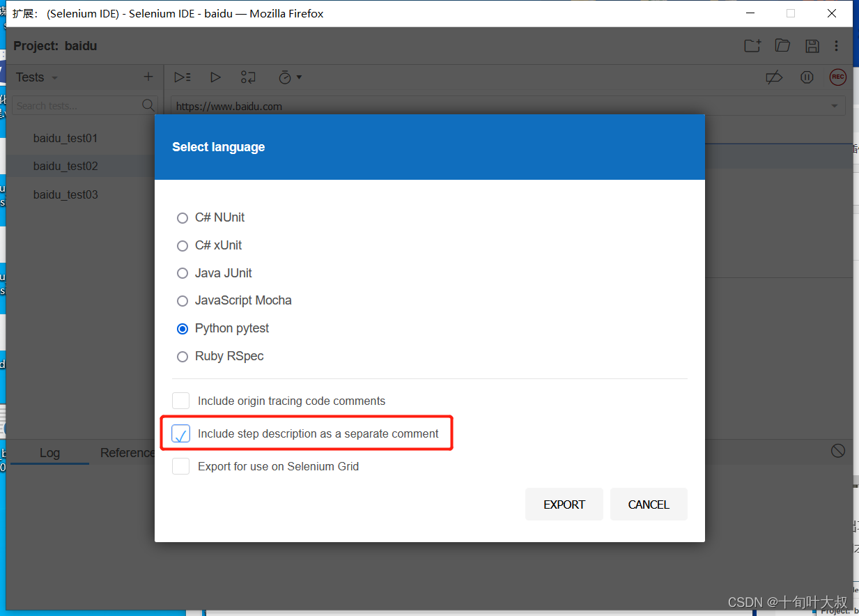Image resolution: width=859 pixels, height=616 pixels.
Task: Disable breakpoints icon
Action: pyautogui.click(x=774, y=77)
